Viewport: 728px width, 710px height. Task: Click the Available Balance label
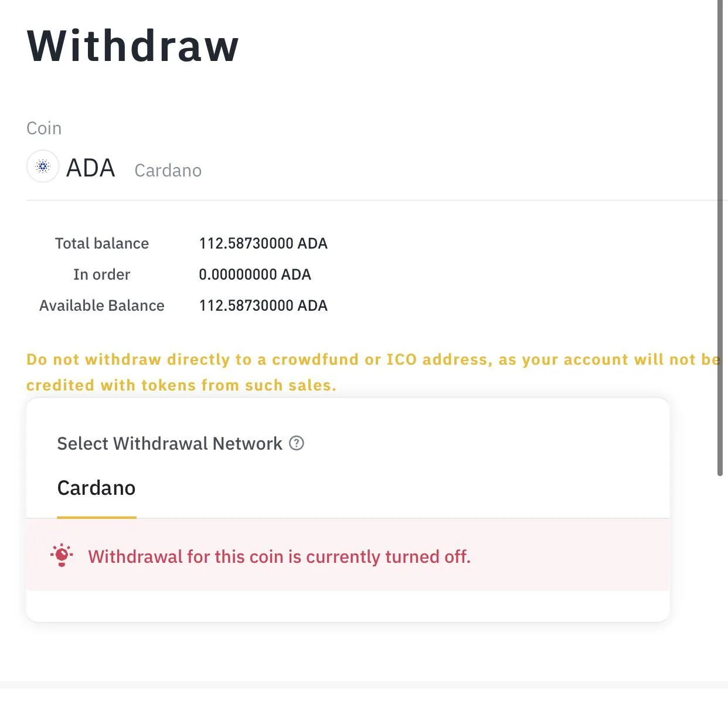click(x=101, y=305)
